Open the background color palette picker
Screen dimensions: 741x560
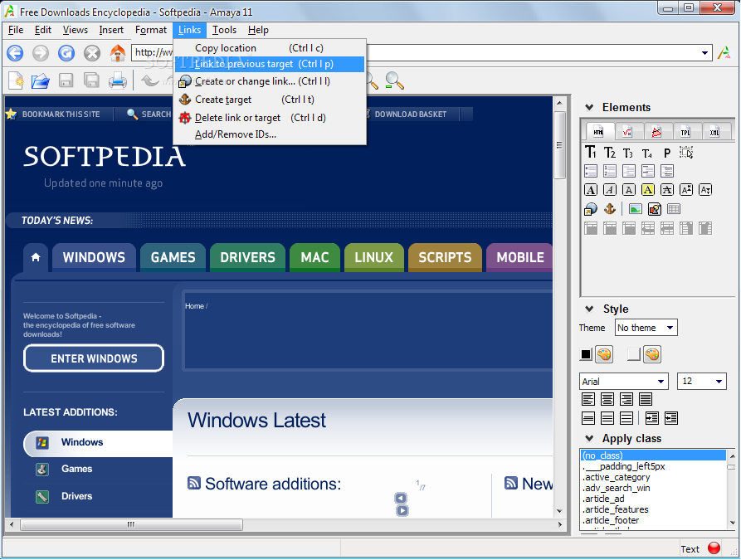pyautogui.click(x=652, y=354)
